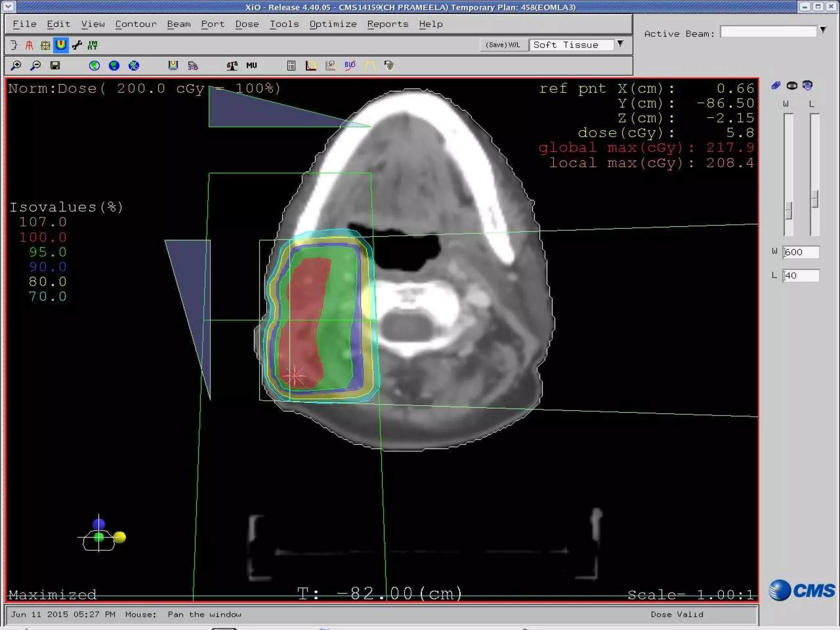The height and width of the screenshot is (630, 840).
Task: Select the IMRT mode icon
Action: pyautogui.click(x=93, y=45)
